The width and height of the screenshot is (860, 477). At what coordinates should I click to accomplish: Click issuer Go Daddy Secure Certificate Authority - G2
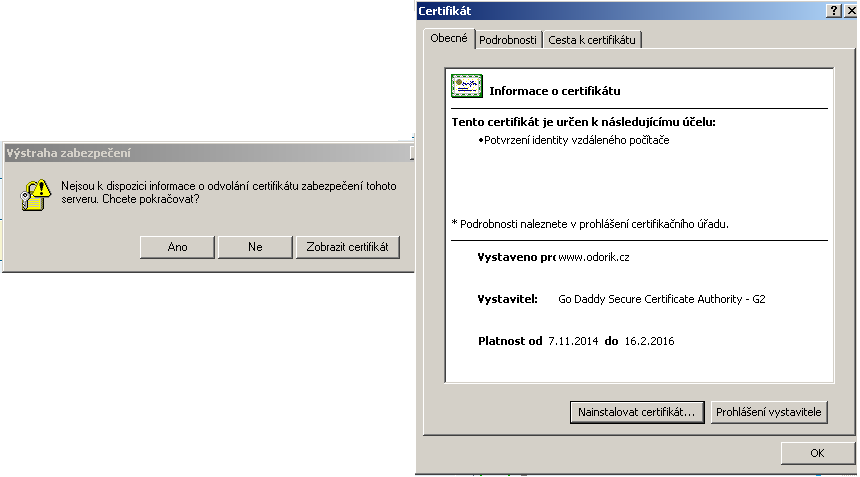pyautogui.click(x=661, y=299)
